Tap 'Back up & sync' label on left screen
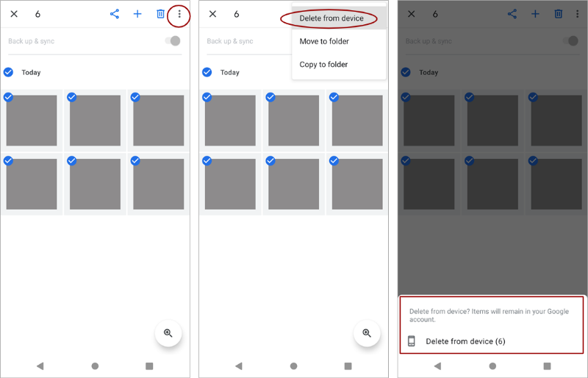 coord(32,41)
